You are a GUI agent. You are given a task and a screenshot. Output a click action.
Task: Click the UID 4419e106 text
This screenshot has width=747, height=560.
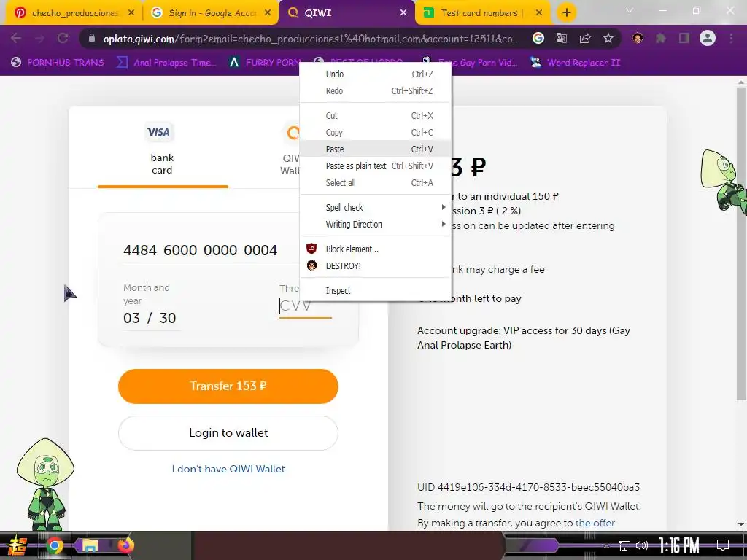tap(528, 487)
